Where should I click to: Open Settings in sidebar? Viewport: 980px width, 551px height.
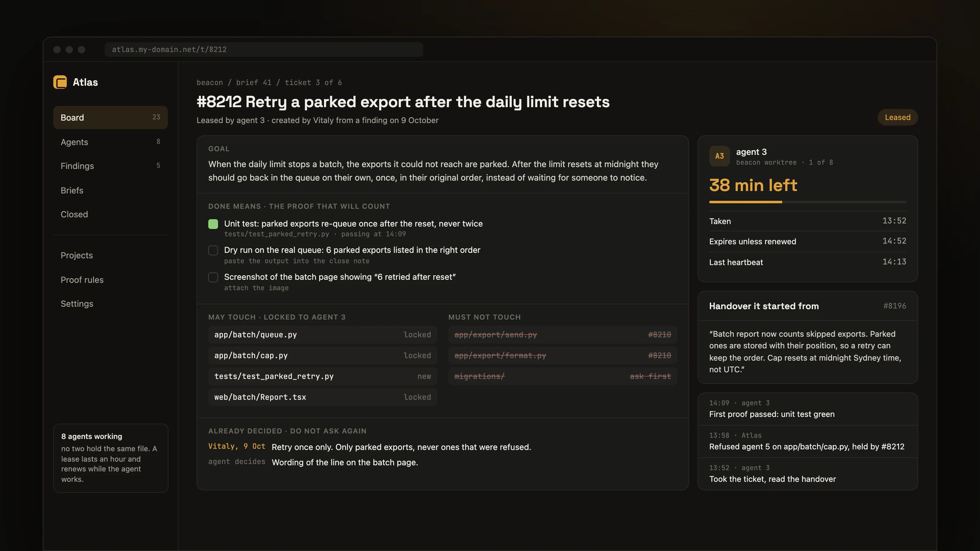tap(110, 303)
